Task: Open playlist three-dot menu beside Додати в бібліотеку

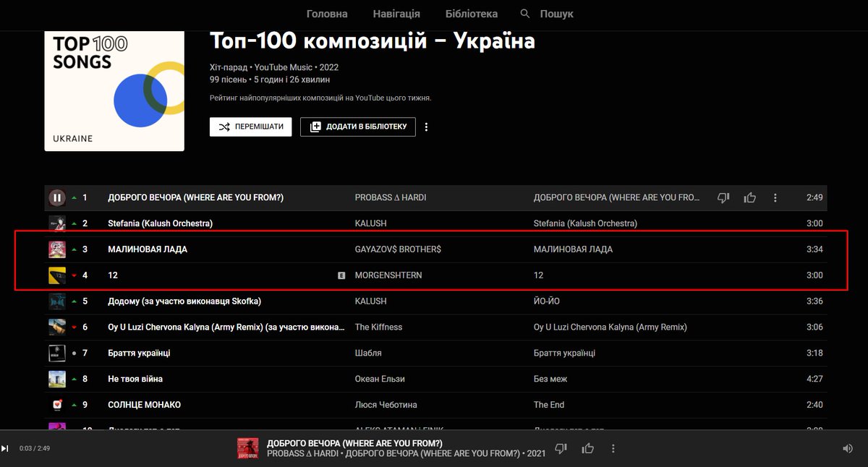Action: tap(426, 127)
